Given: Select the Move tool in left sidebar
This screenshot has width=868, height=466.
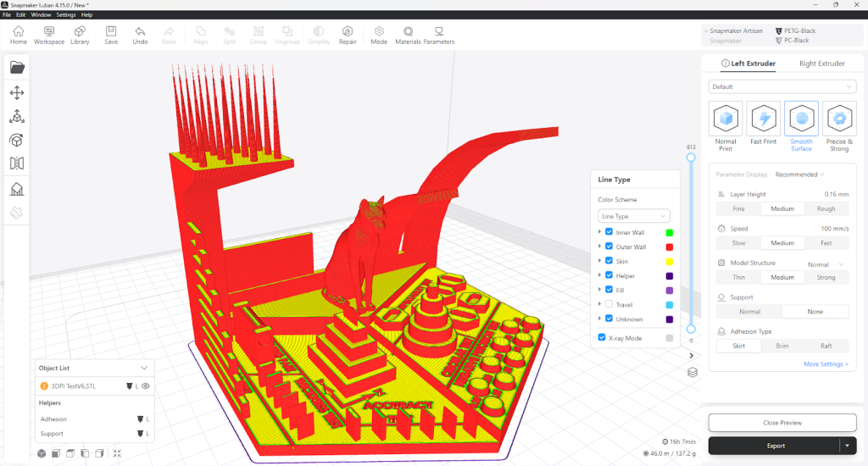Looking at the screenshot, I should [x=17, y=92].
